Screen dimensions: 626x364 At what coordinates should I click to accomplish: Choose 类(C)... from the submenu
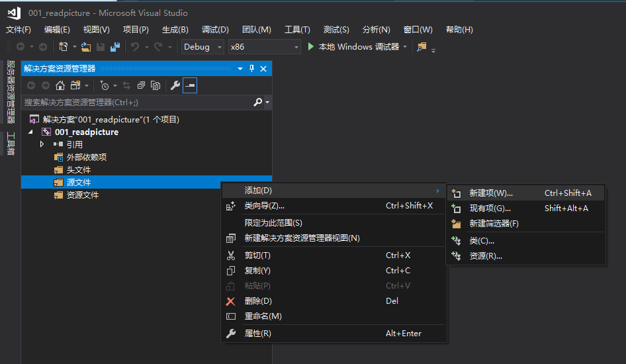tap(526, 241)
